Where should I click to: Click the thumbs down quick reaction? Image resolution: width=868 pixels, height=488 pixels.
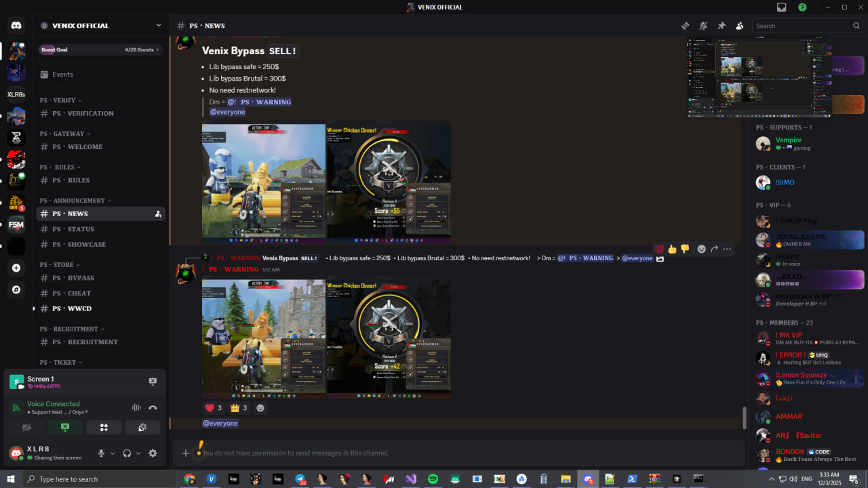coord(685,249)
